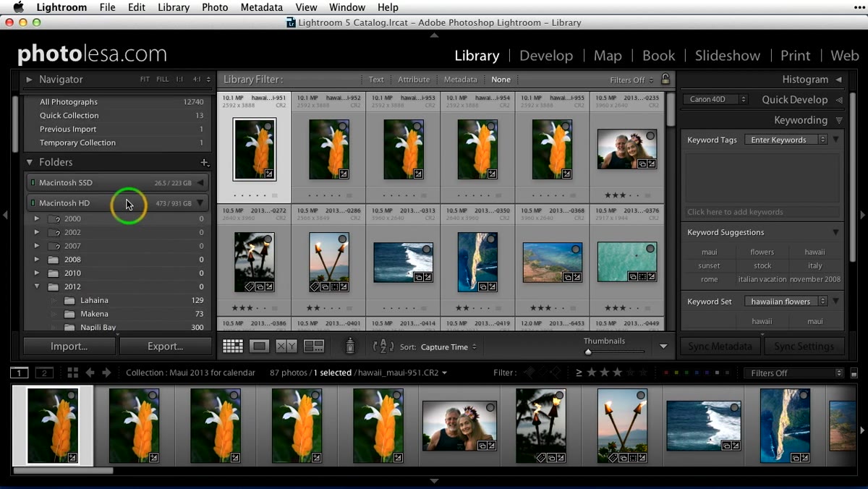The image size is (868, 489).
Task: Toggle green color label filter
Action: 688,373
